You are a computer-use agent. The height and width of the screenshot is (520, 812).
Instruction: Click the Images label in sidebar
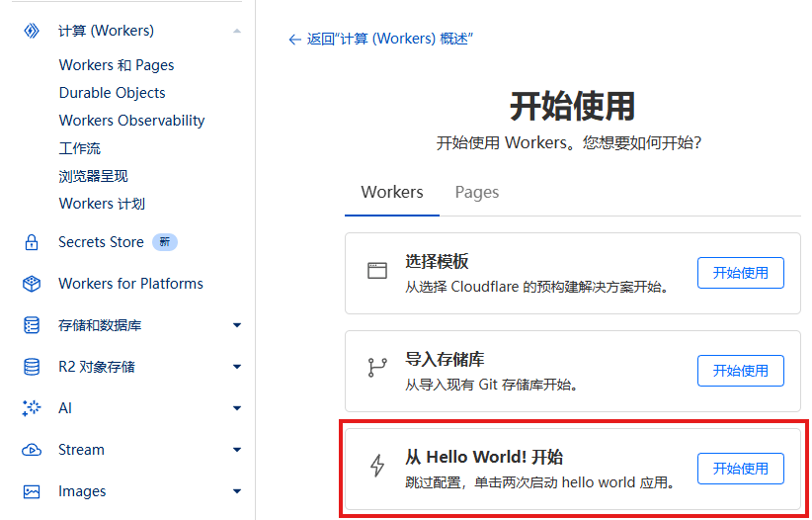click(82, 491)
